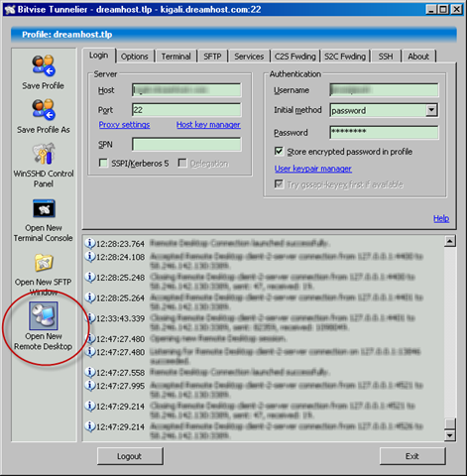Expand the Initial method dropdown
Image resolution: width=467 pixels, height=476 pixels.
[431, 110]
